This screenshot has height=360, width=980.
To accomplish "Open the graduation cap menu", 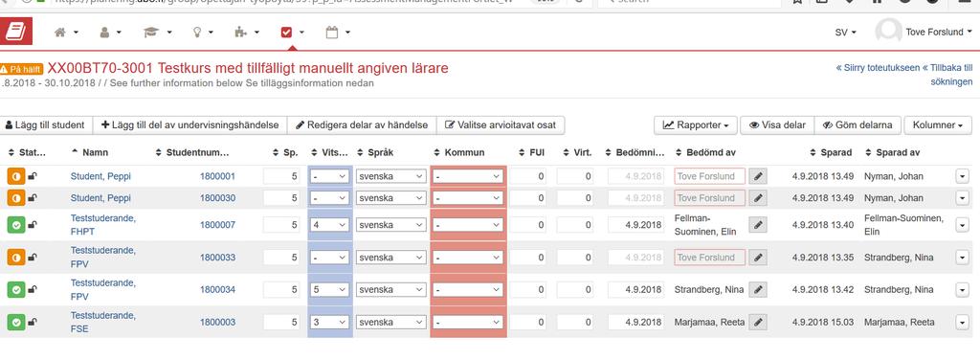I will coord(155,32).
